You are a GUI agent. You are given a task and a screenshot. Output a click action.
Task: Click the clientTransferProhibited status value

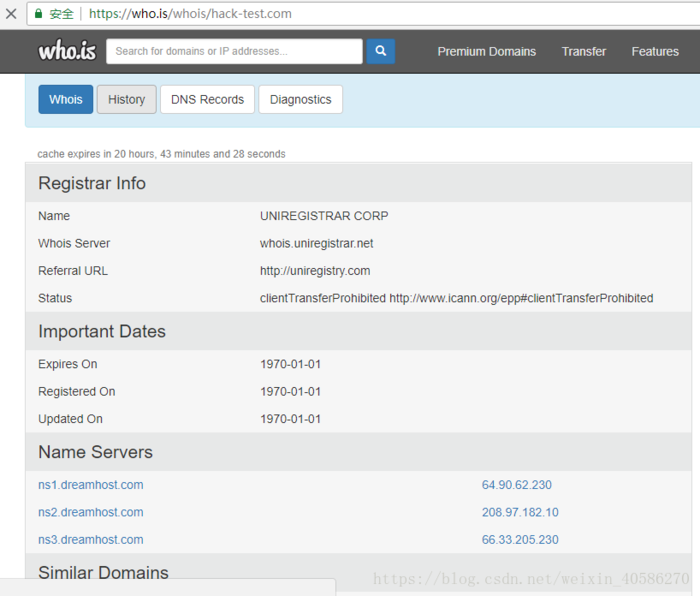coord(456,298)
